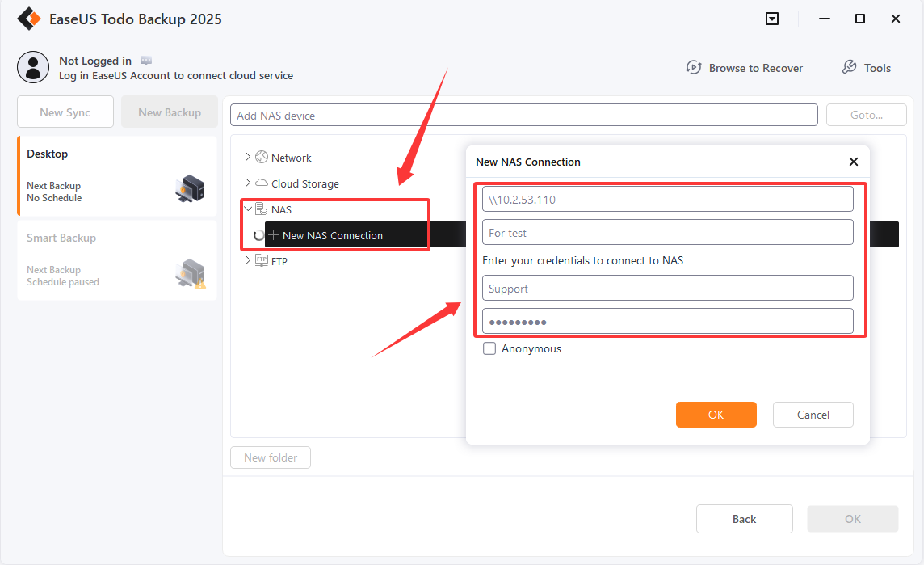Select the Smart Backup task

116,260
